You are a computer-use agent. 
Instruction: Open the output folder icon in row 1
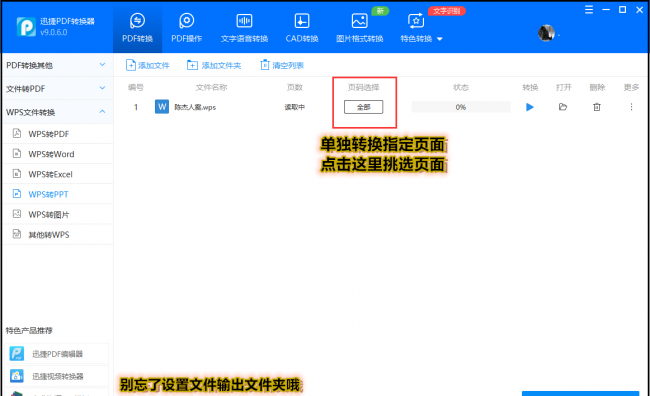(563, 107)
